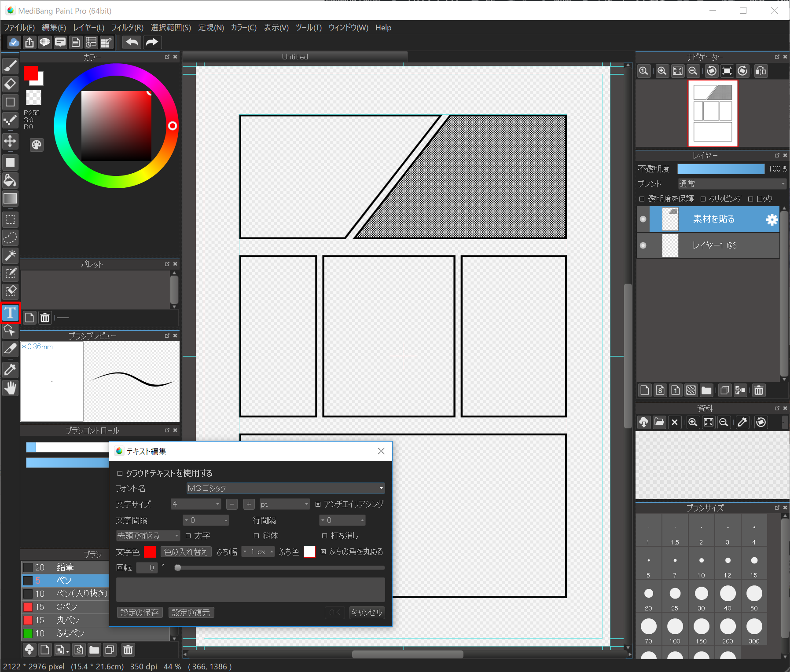The width and height of the screenshot is (790, 672).
Task: Toggle アンチエイリアシング checkbox
Action: point(318,504)
